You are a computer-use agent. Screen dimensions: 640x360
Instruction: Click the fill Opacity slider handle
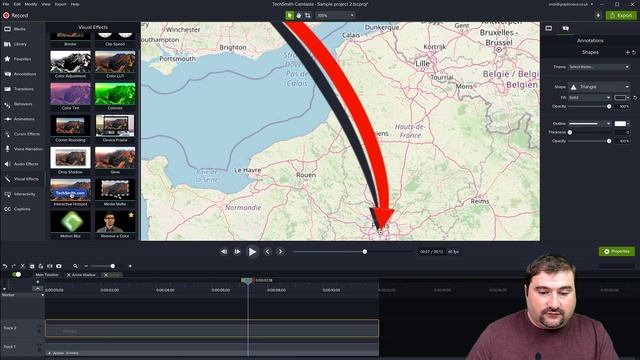[x=609, y=107]
